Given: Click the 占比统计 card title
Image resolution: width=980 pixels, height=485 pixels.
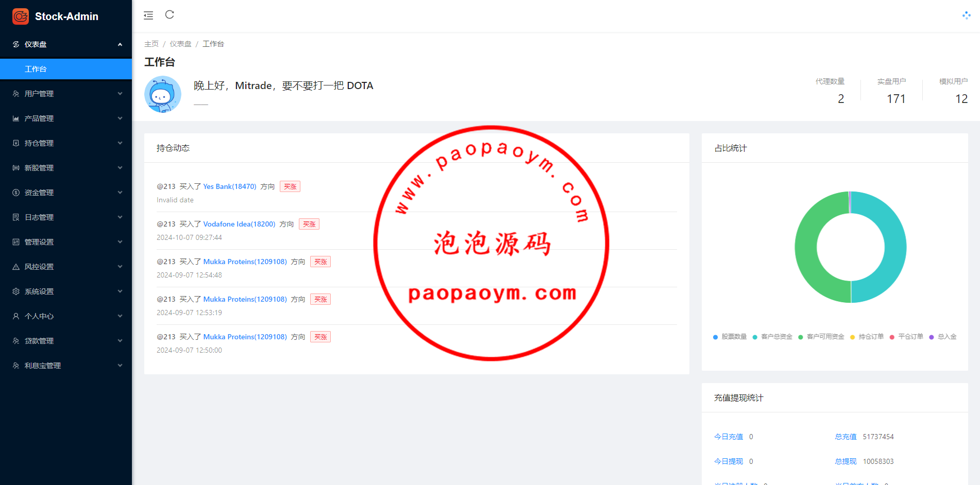Looking at the screenshot, I should tap(731, 148).
